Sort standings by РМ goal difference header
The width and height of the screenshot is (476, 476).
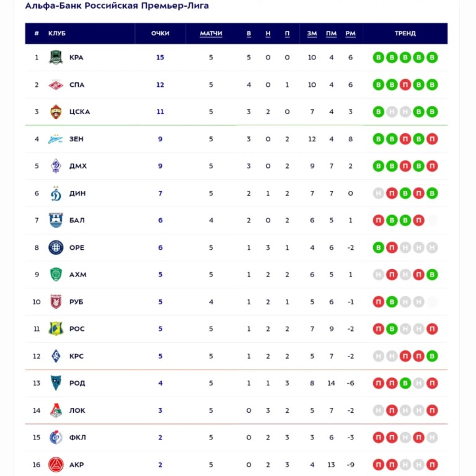click(x=350, y=33)
